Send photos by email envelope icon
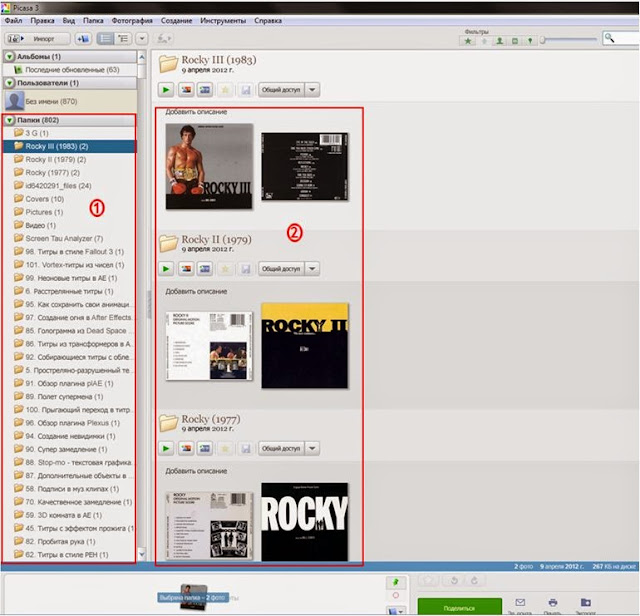The width and height of the screenshot is (640, 616). [x=520, y=603]
